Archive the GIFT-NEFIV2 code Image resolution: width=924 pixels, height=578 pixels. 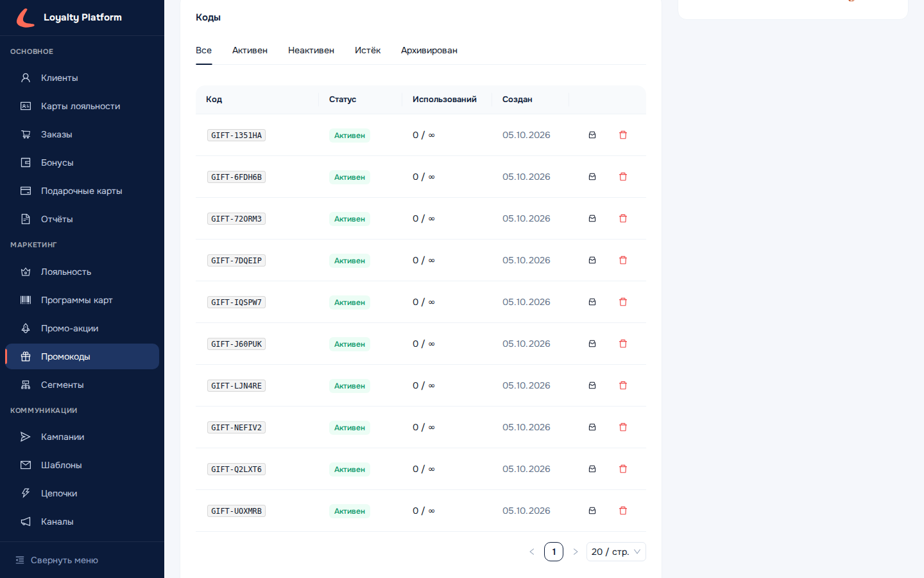pyautogui.click(x=592, y=427)
